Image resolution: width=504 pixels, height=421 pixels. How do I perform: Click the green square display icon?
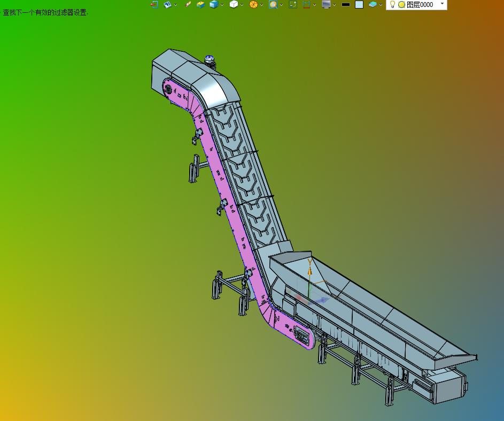293,4
